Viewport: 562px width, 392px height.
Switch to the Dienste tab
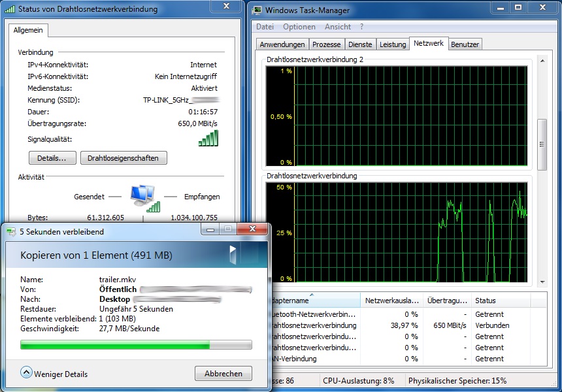point(360,44)
